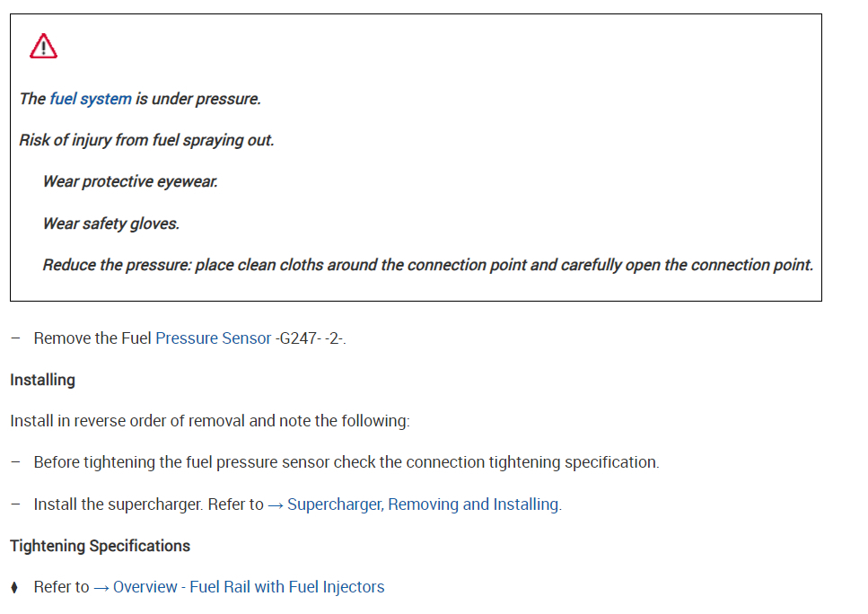Click the words "is under pressure."

coord(197,99)
